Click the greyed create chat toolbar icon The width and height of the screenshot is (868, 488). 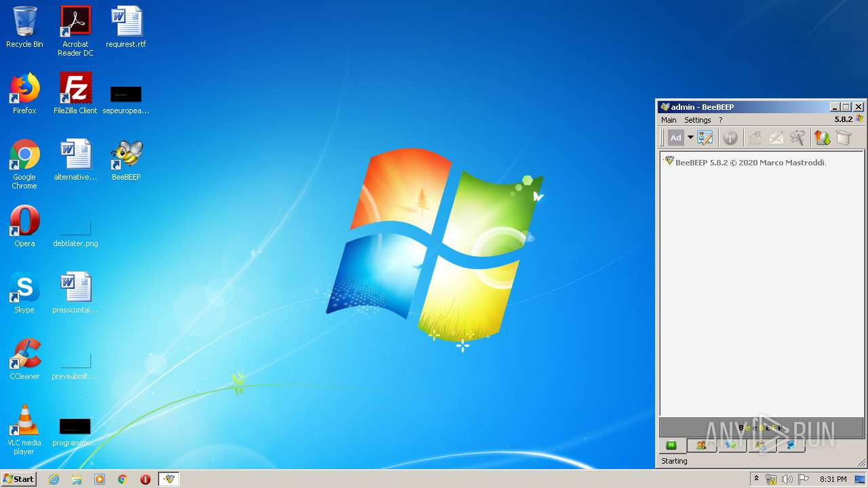click(x=755, y=138)
